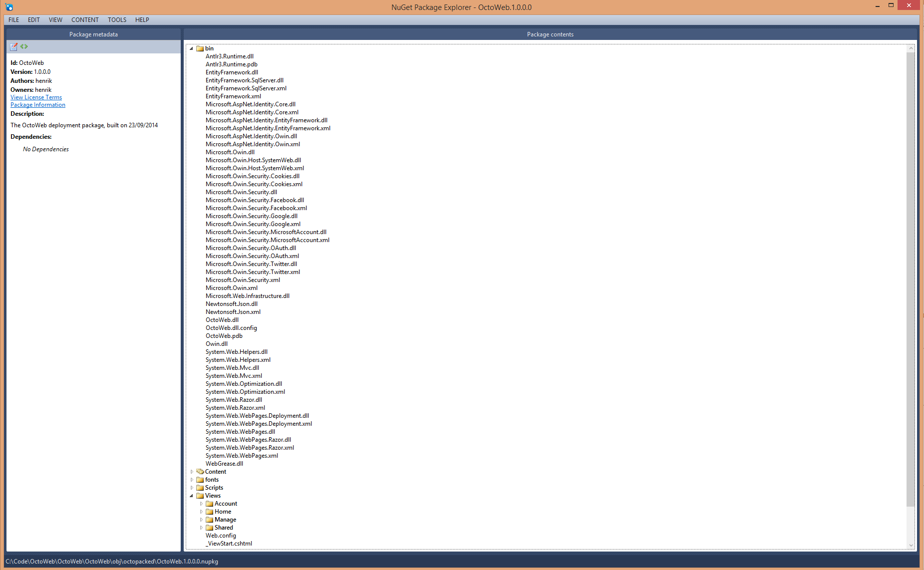Click the fonts folder icon

200,479
